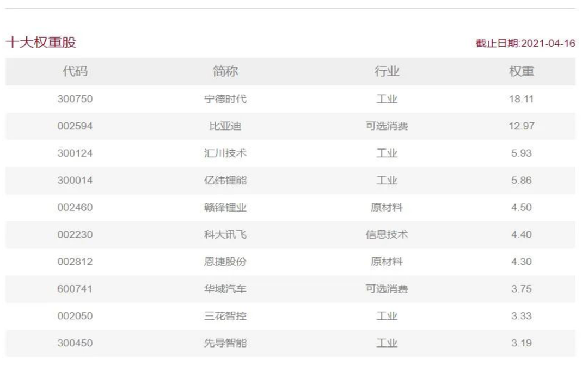Click weight value 4.50
The height and width of the screenshot is (372, 588).
point(522,208)
